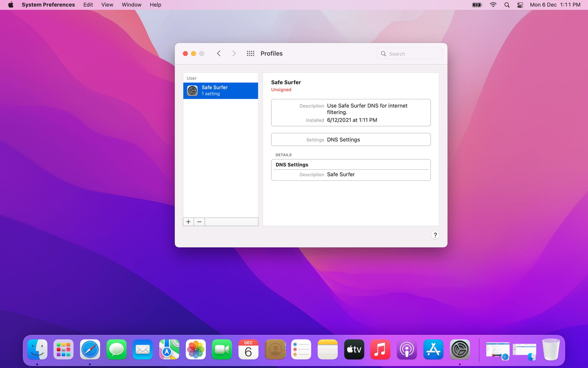Open App Store from the Dock
The width and height of the screenshot is (588, 368).
[x=433, y=349]
